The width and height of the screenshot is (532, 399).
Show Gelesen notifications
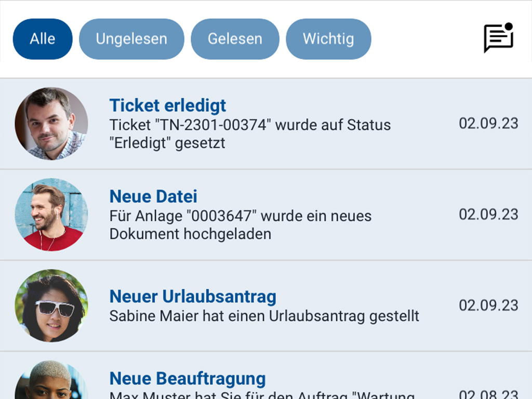235,39
